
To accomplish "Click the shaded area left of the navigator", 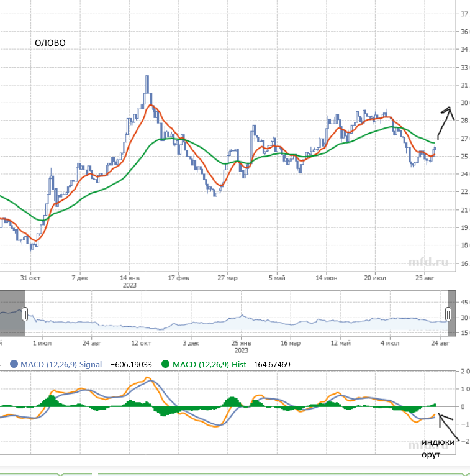I will (12, 314).
